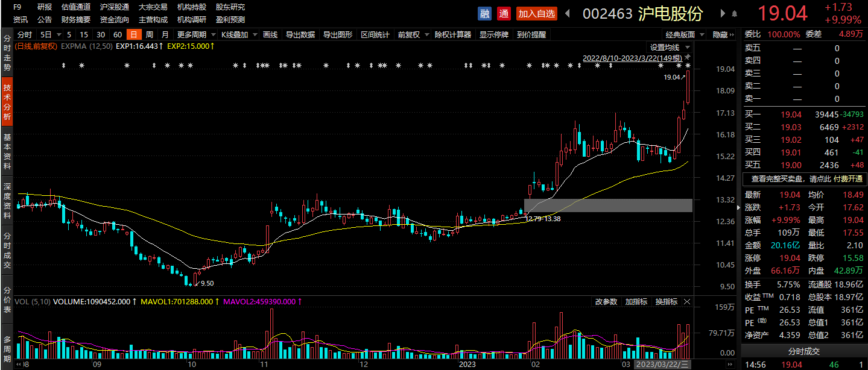868x370 pixels.
Task: Click the 融 margin trading badge icon
Action: 484,13
